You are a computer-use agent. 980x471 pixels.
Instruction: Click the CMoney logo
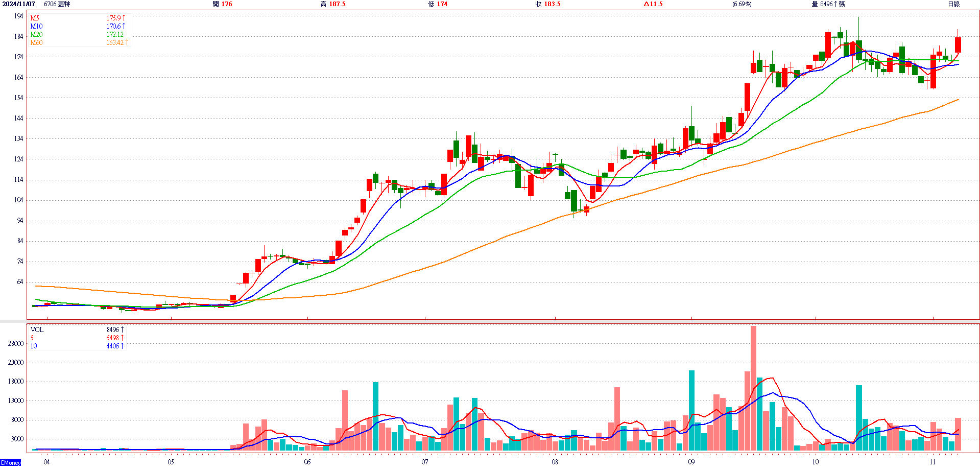coord(11,463)
